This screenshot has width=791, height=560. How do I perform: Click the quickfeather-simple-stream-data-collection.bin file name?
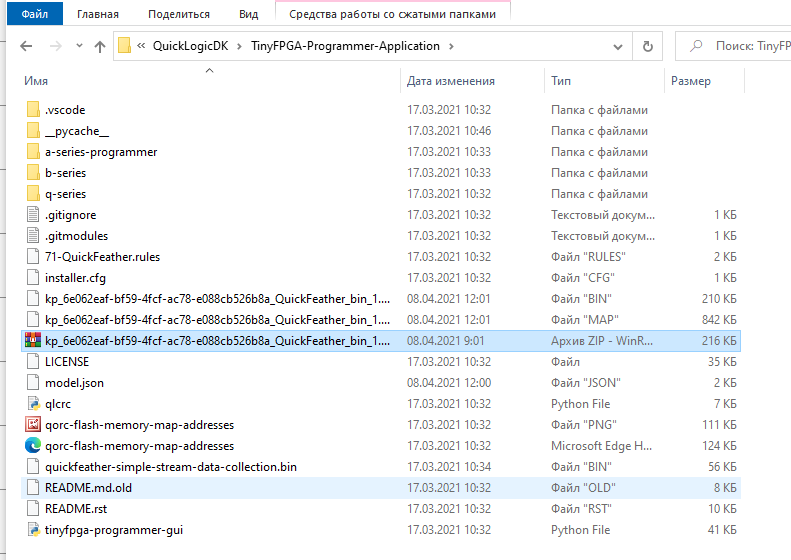coord(171,467)
